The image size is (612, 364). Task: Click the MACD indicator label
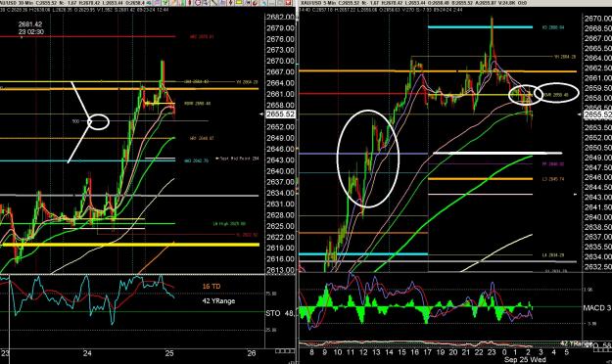coord(594,308)
